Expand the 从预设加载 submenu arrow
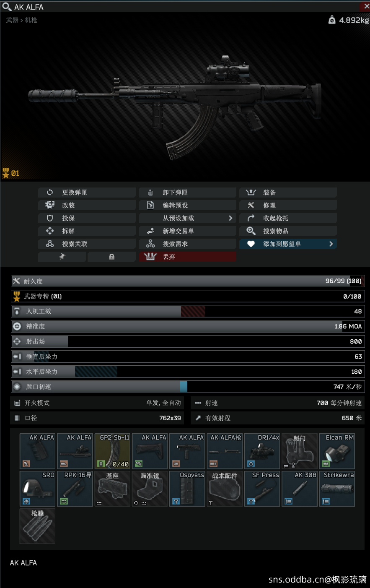 (x=230, y=218)
